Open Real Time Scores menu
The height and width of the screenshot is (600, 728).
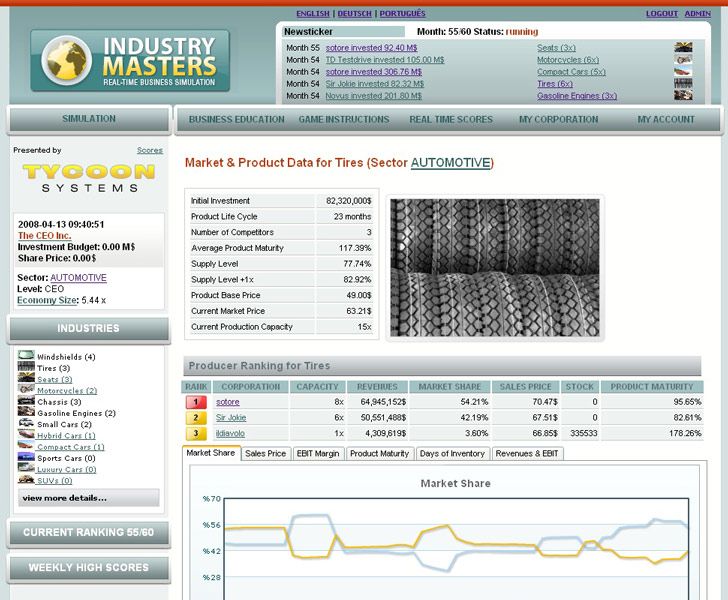[451, 119]
